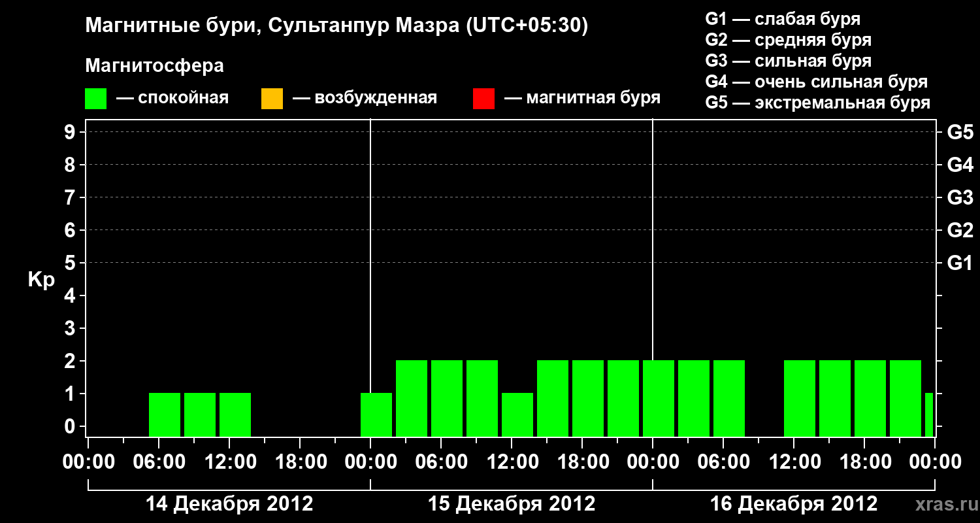Click the G3 right-axis label
The image size is (980, 523).
960,197
